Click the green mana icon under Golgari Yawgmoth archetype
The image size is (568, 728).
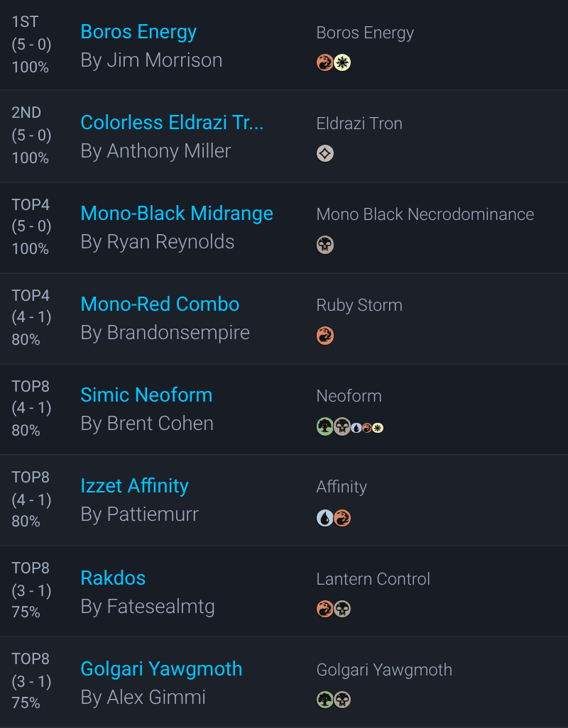(x=325, y=700)
